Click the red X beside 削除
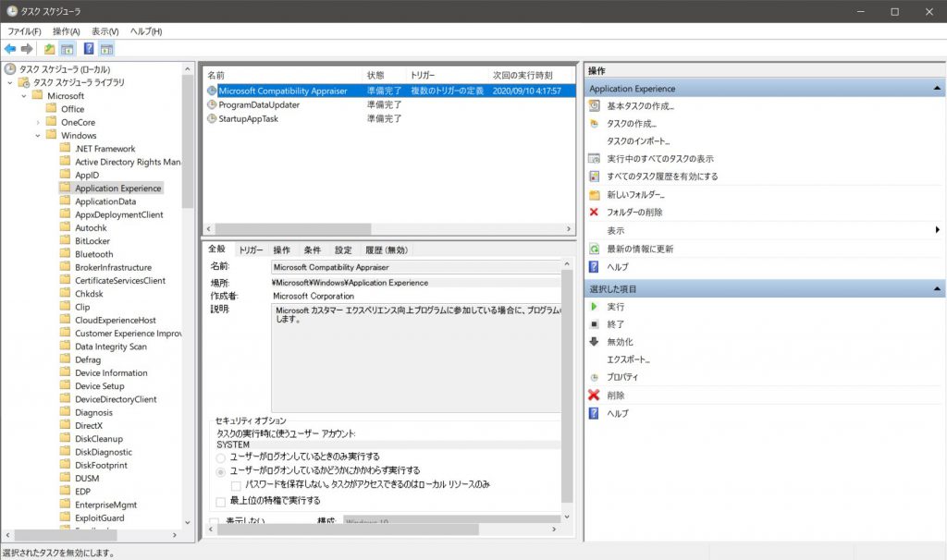Image resolution: width=947 pixels, height=560 pixels. (595, 396)
